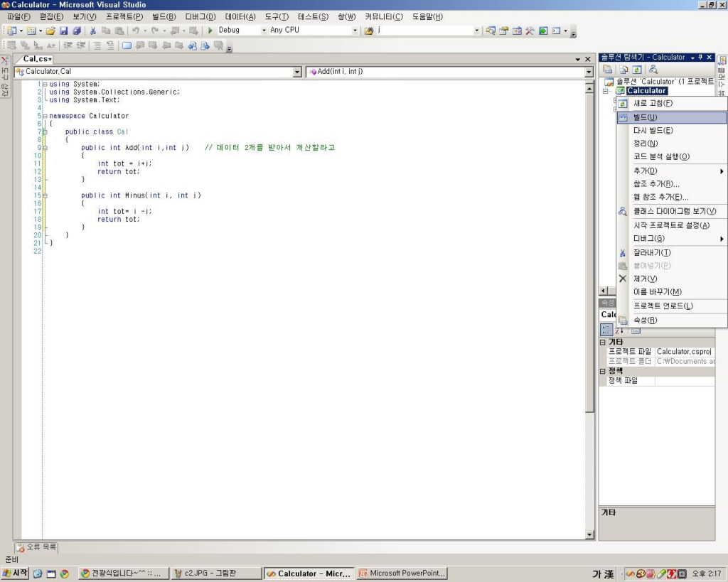Image resolution: width=728 pixels, height=582 pixels.
Task: Switch to the Cal.cs editor tab
Action: tap(37, 59)
